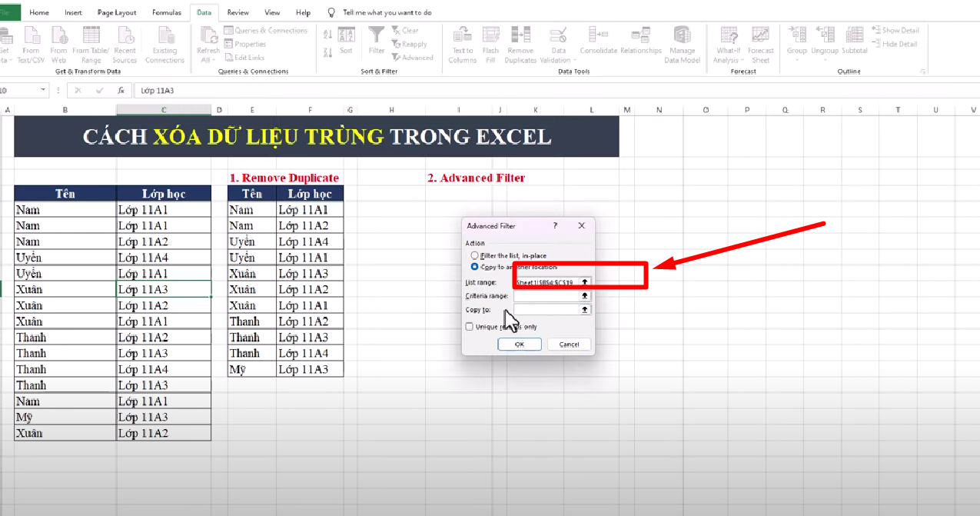Select the Mỹ cell in column E
The height and width of the screenshot is (516, 980).
[252, 369]
